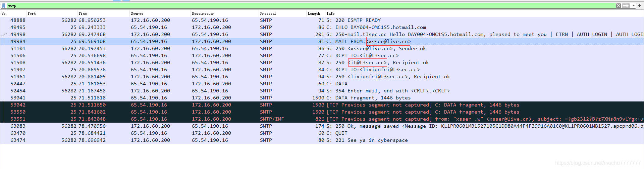Select packet 51508 Recipient ok row
The width and height of the screenshot is (644, 169).
322,62
